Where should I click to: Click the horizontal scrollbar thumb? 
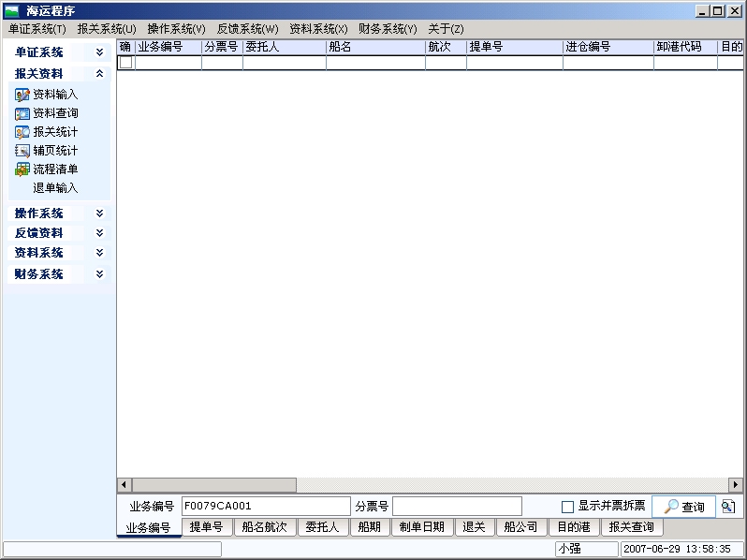(x=214, y=485)
